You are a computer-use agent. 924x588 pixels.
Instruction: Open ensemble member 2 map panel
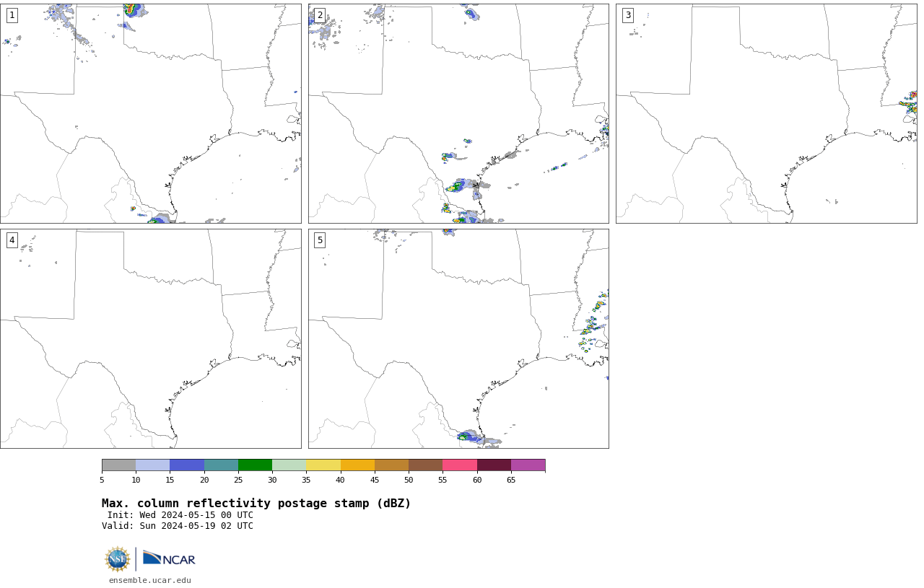pos(458,113)
